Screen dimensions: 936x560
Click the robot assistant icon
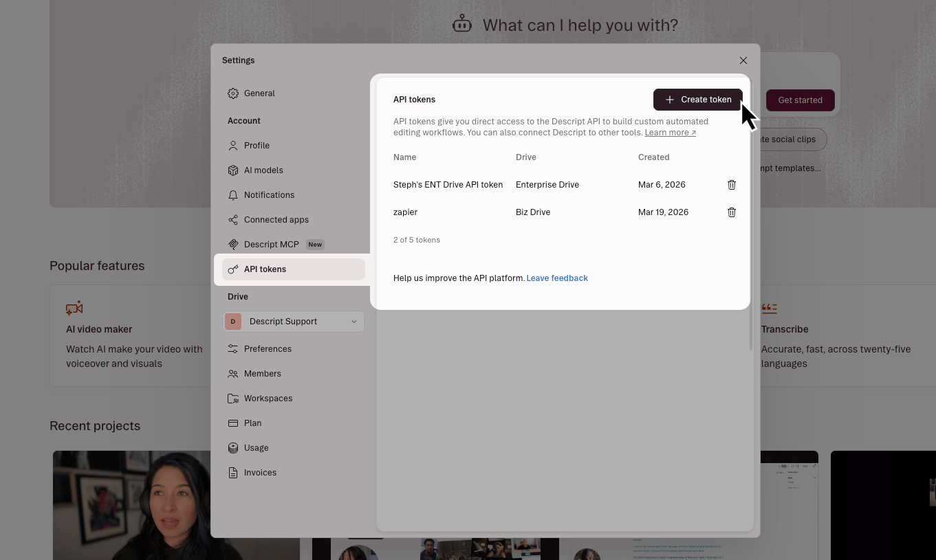coord(462,25)
